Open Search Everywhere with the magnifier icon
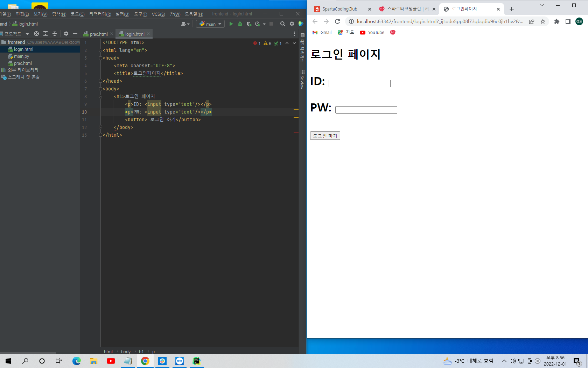The height and width of the screenshot is (368, 588). pyautogui.click(x=283, y=24)
